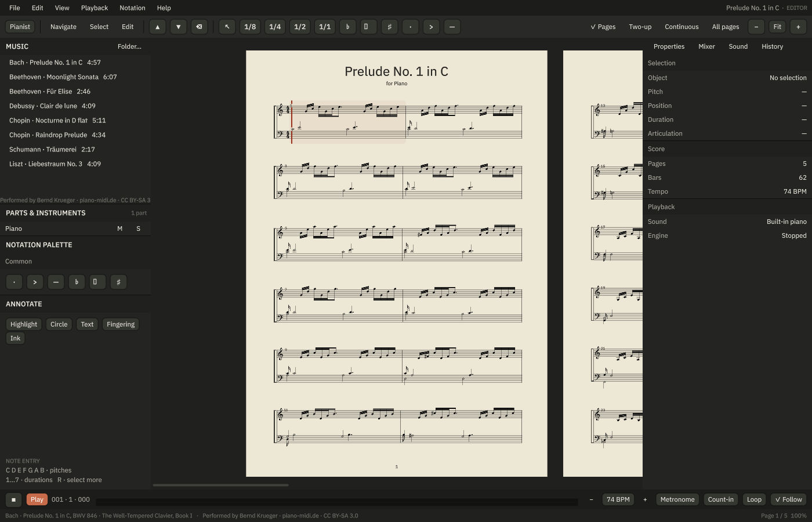Viewport: 812px width, 522px height.
Task: Decrease tempo with minus beside 74 BPM
Action: 591,499
